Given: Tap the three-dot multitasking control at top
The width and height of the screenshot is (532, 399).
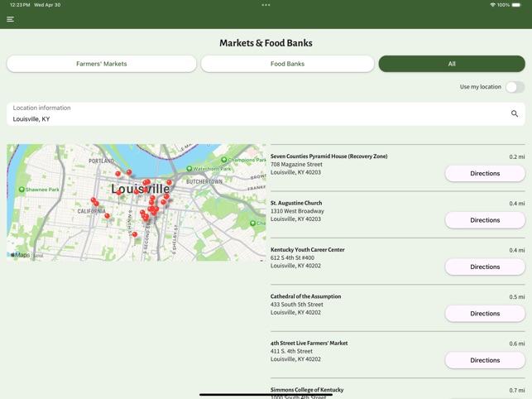Looking at the screenshot, I should coord(266,5).
